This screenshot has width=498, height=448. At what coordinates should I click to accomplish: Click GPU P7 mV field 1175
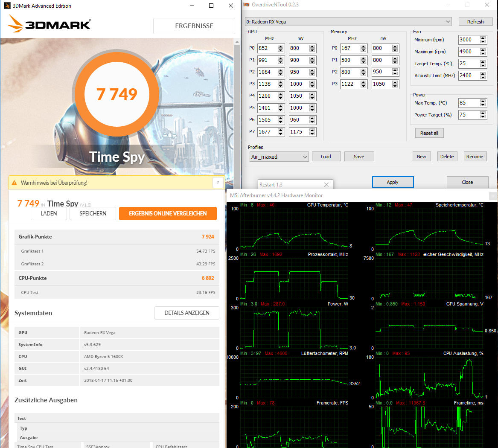(299, 132)
